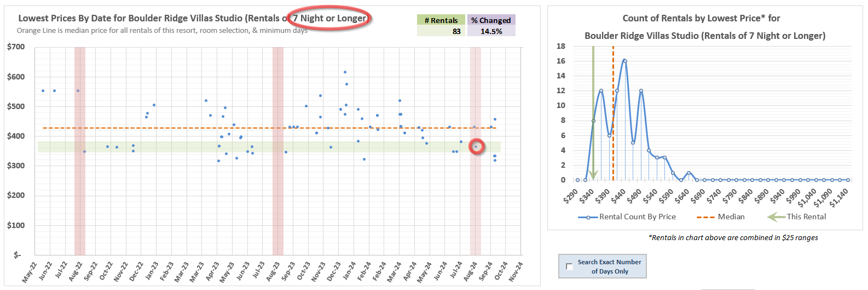This screenshot has width=868, height=290.
Task: Click the $25 ranges footnote text
Action: [x=733, y=238]
